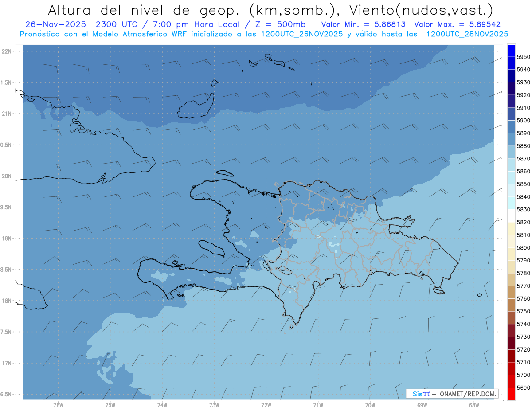This screenshot has width=532, height=411.
Task: Click the legend value 5870
Action: 523,159
